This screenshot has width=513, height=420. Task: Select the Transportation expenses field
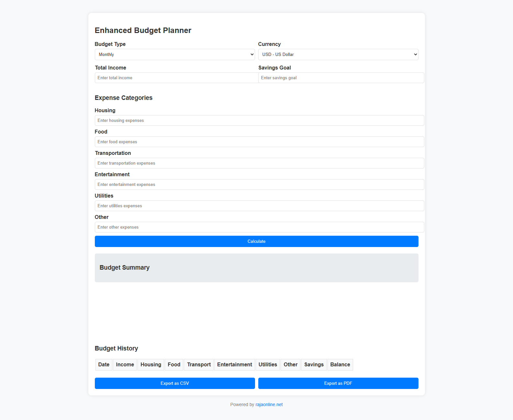pyautogui.click(x=260, y=163)
